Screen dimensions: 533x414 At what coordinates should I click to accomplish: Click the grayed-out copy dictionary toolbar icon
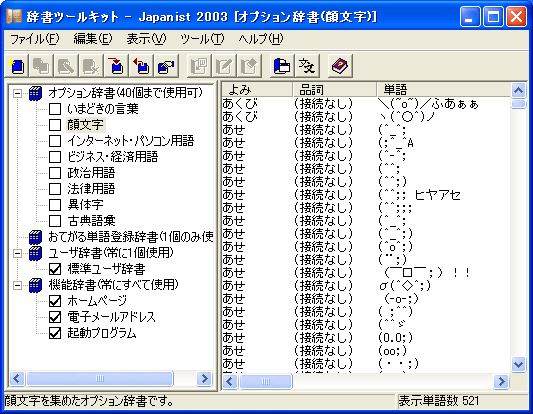(x=41, y=66)
